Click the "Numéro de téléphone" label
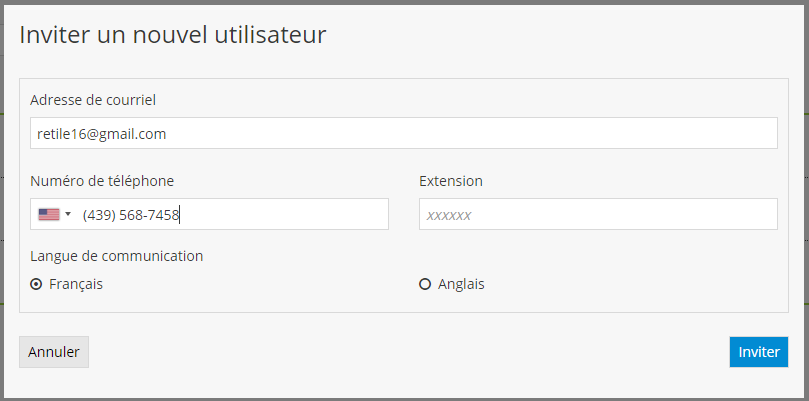The height and width of the screenshot is (401, 809). pos(102,181)
